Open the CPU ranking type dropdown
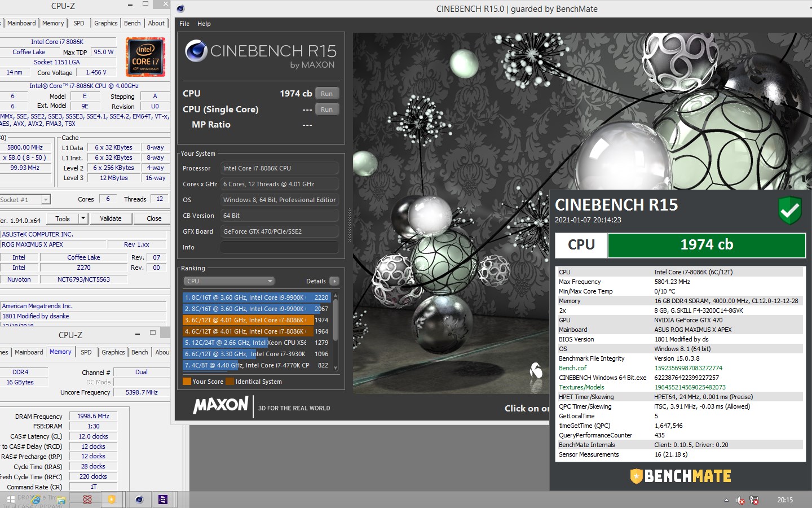 tap(228, 281)
